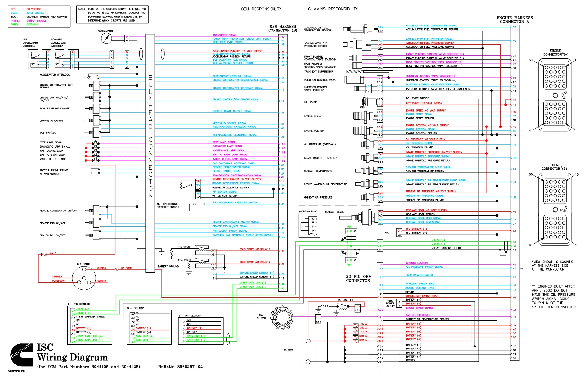
Task: Click the 'FAN CLUTCH DRIVER' wire label
Action: (x=418, y=315)
